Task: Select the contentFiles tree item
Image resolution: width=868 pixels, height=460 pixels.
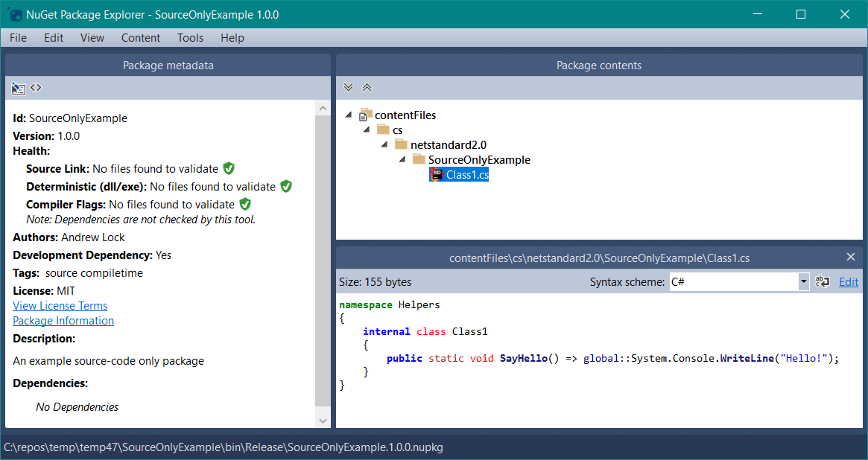Action: tap(405, 115)
